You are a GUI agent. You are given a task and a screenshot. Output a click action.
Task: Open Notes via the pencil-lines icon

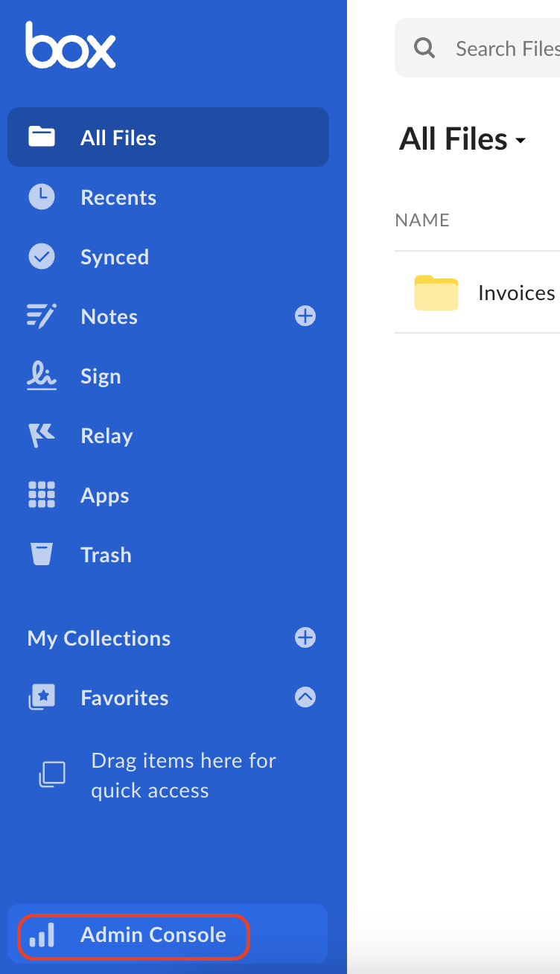click(x=42, y=316)
